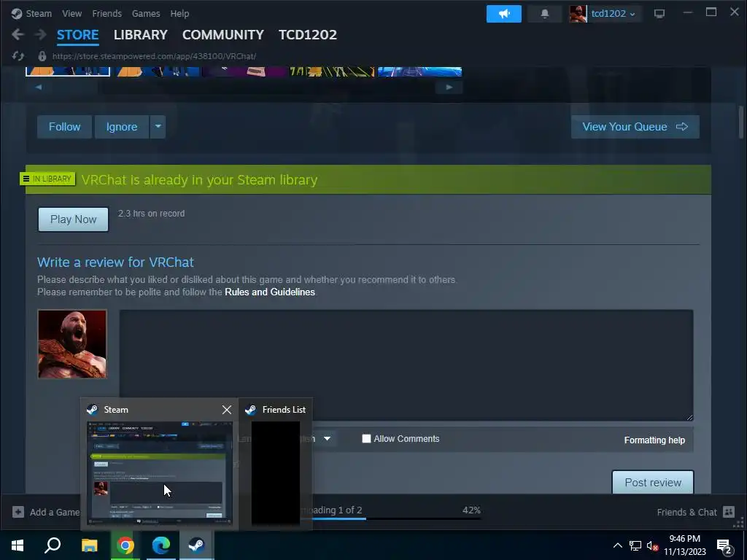Click the Friends & Chat icon

729,512
